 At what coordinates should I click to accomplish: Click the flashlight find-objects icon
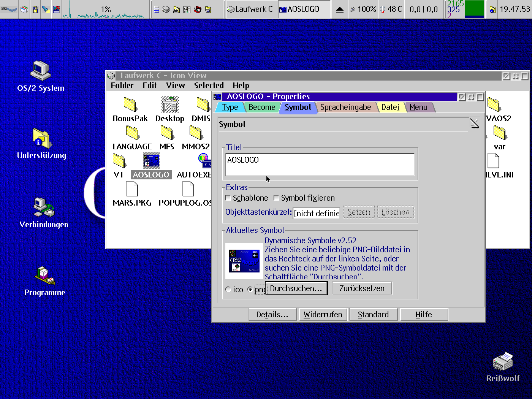46,9
